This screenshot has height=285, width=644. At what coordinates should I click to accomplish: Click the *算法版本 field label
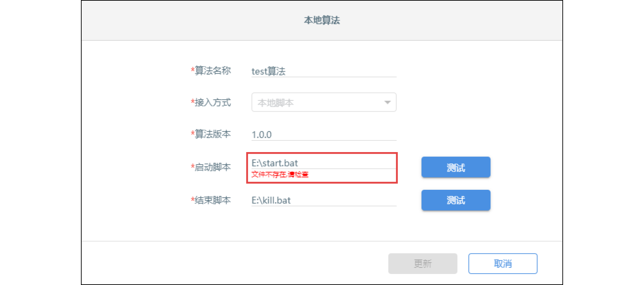(x=211, y=134)
